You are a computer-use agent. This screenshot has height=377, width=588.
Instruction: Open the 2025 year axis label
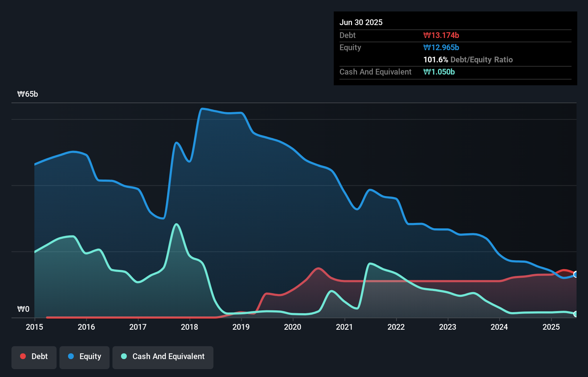click(x=551, y=327)
